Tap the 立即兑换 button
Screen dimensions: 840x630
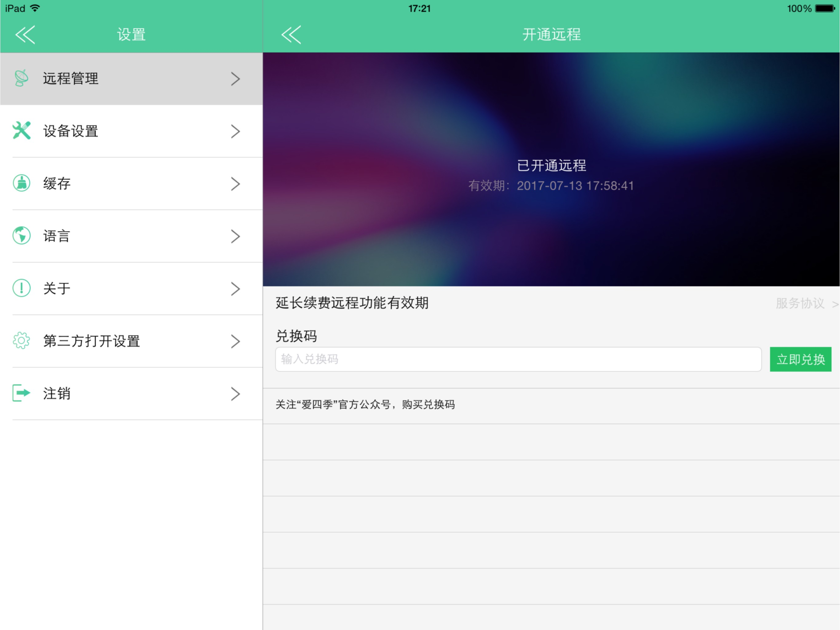click(801, 359)
